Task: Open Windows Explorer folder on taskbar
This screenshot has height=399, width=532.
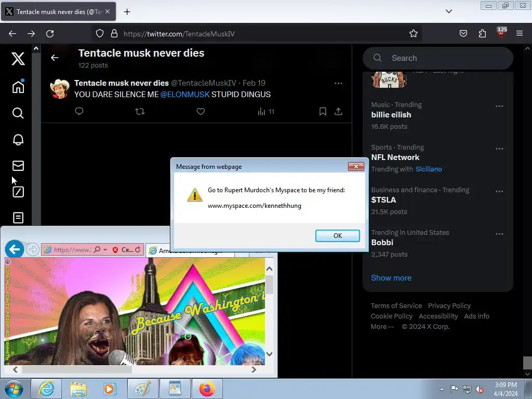Action: point(78,389)
